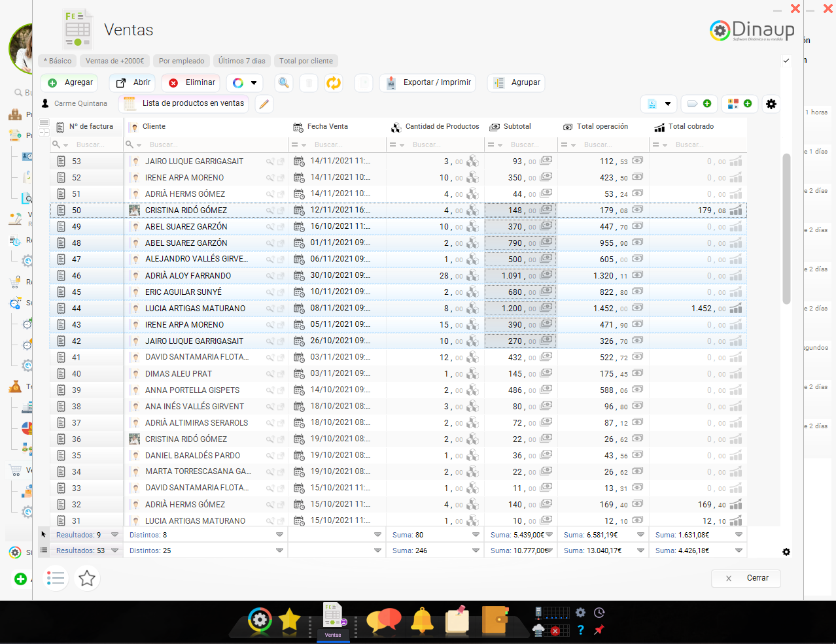Click the yellow star icon in dock
Screen dimensions: 836x644
[x=289, y=620]
